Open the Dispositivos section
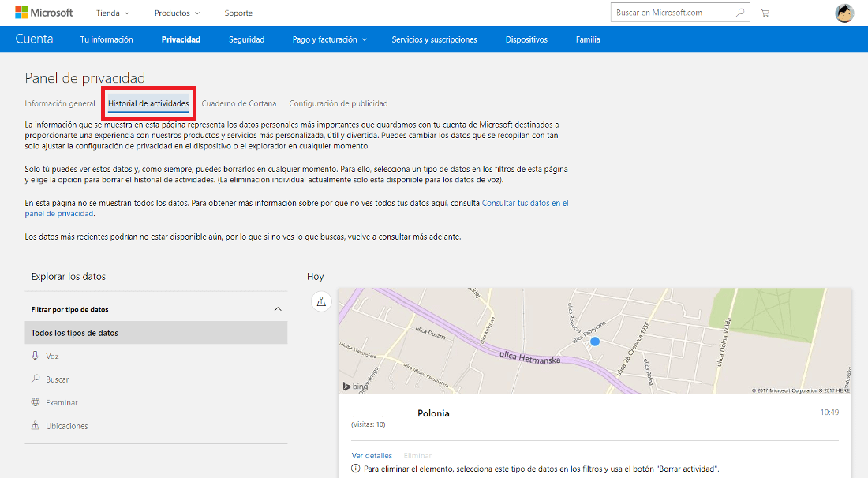The width and height of the screenshot is (868, 478). pyautogui.click(x=526, y=39)
